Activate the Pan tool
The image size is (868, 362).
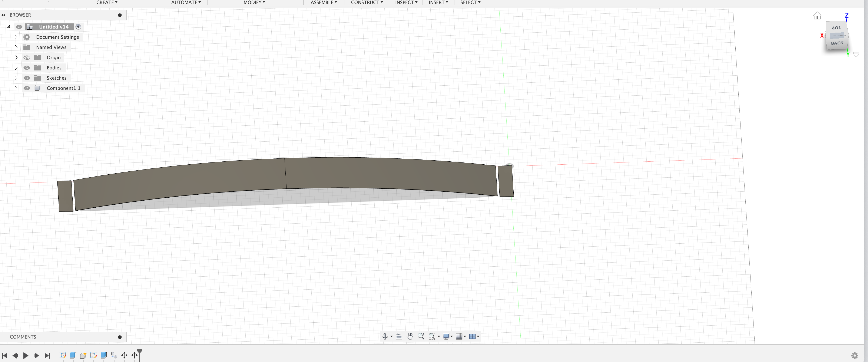click(410, 336)
